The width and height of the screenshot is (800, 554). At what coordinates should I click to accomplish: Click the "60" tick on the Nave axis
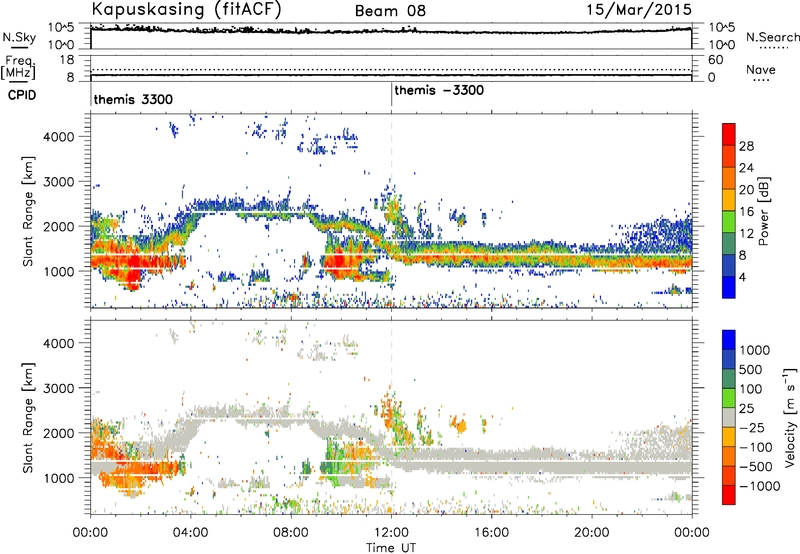(716, 60)
